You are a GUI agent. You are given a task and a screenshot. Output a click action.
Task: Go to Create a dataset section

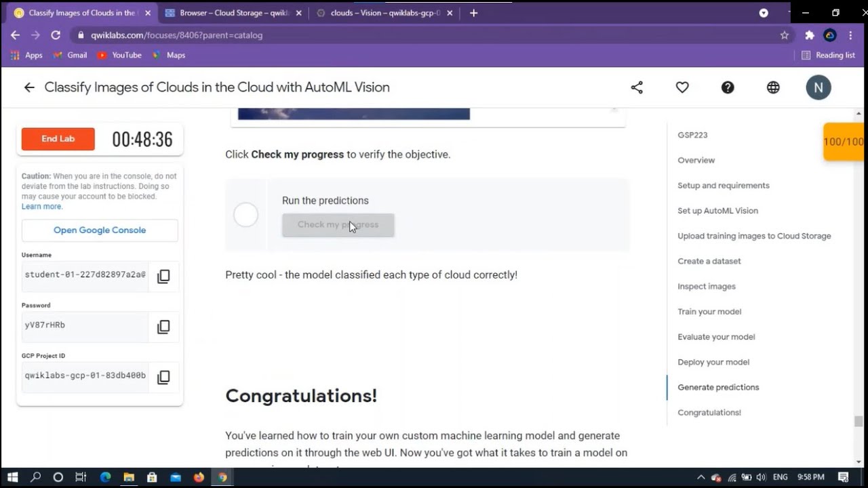click(x=709, y=261)
